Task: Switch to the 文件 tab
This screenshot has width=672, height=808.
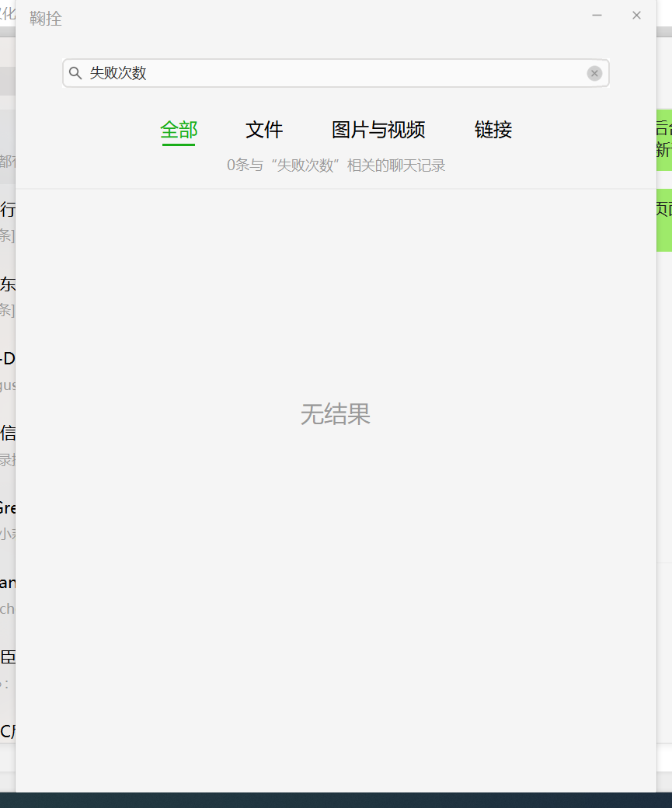Action: (x=264, y=130)
